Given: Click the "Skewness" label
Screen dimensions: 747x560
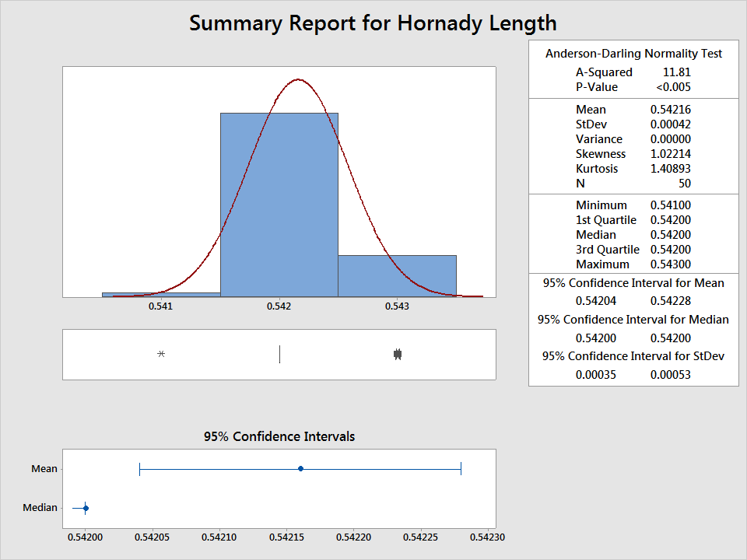Looking at the screenshot, I should 601,154.
